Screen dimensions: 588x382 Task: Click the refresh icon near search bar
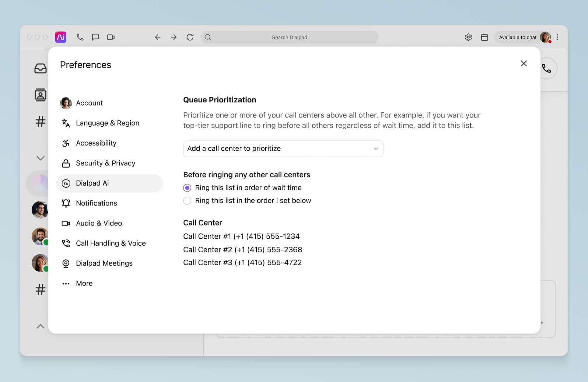click(x=190, y=37)
